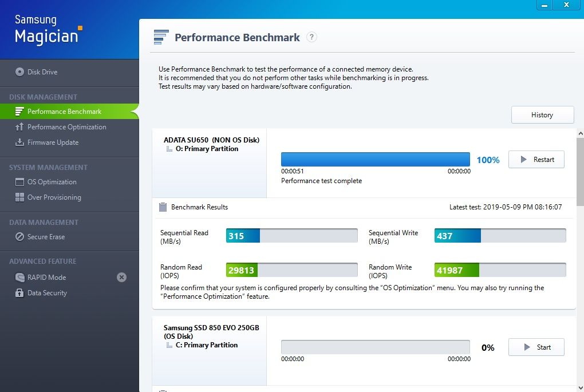Click the Sequential Read 315 result bar
The height and width of the screenshot is (392, 584).
[x=291, y=236]
